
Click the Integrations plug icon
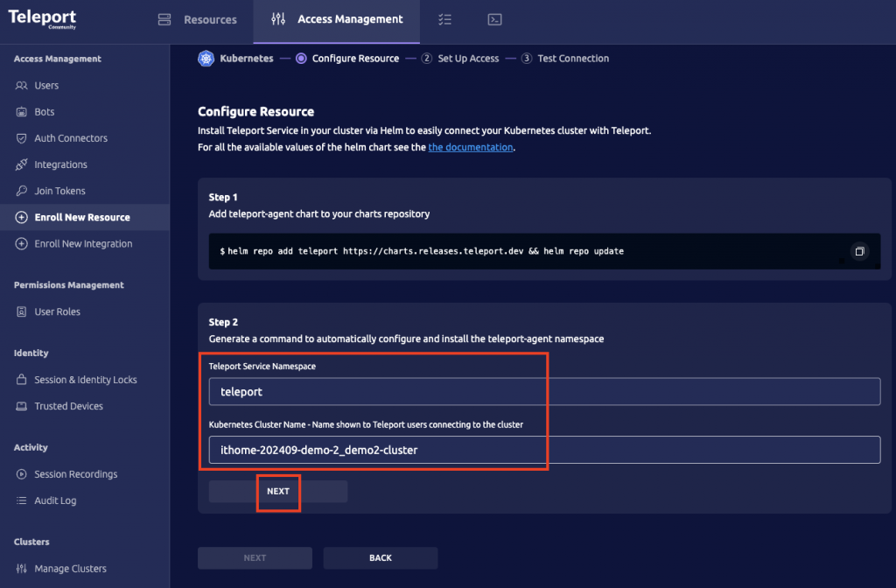[21, 164]
